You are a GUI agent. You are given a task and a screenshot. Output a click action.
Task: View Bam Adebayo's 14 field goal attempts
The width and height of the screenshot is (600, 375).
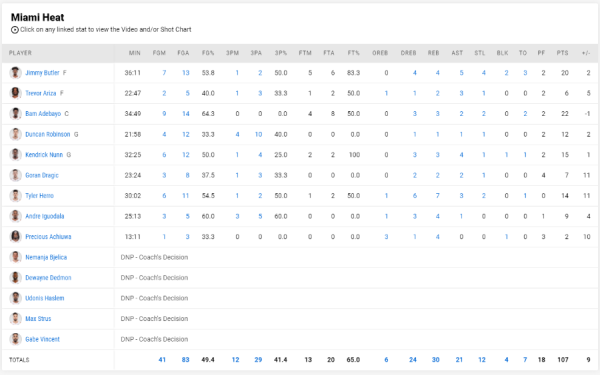coord(186,114)
